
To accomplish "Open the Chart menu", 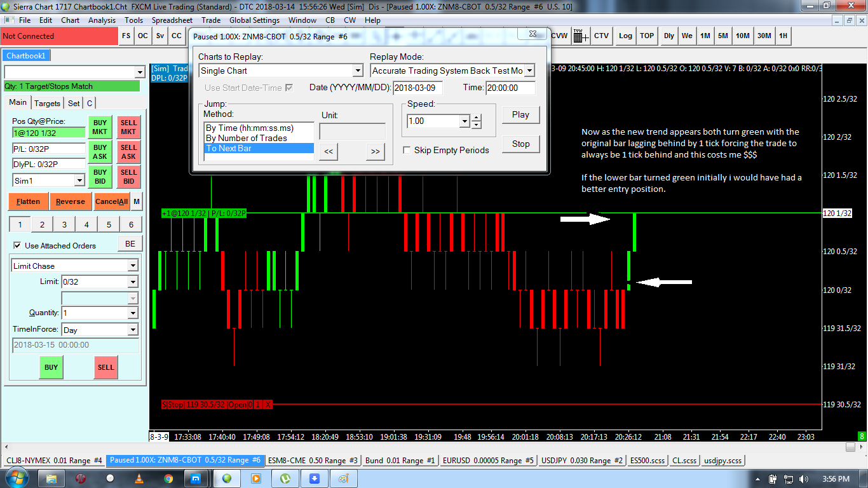I will coord(70,20).
